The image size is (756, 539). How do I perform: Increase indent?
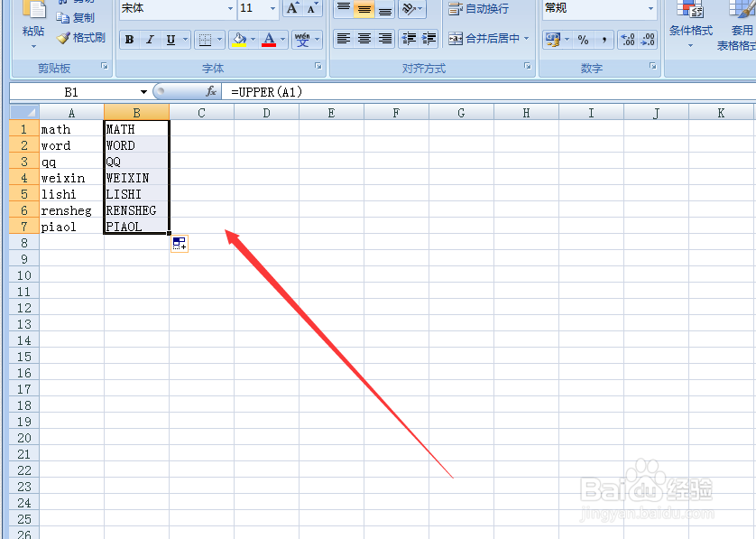click(x=429, y=39)
